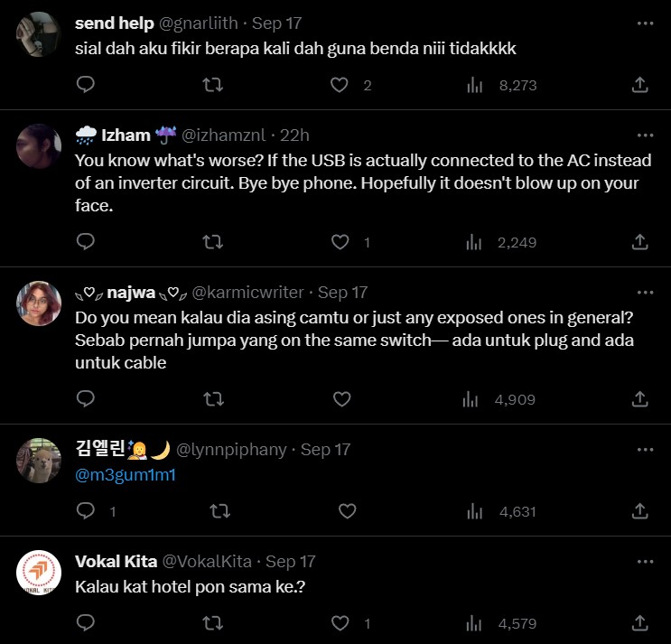
Task: Open the @m3gum1m1 mention link
Action: click(125, 473)
